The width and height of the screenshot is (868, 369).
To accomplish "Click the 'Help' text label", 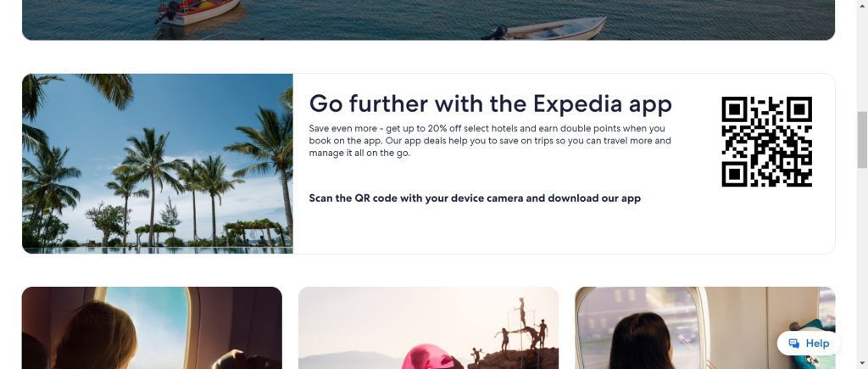I will pyautogui.click(x=817, y=344).
